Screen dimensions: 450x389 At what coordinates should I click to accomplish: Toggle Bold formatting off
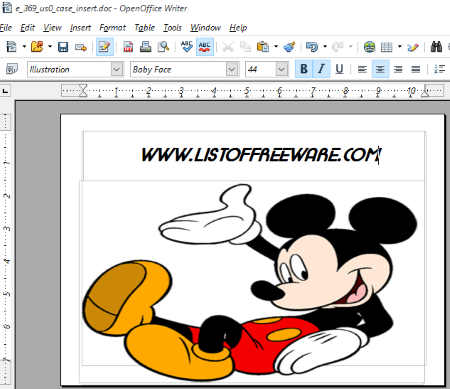coord(304,69)
